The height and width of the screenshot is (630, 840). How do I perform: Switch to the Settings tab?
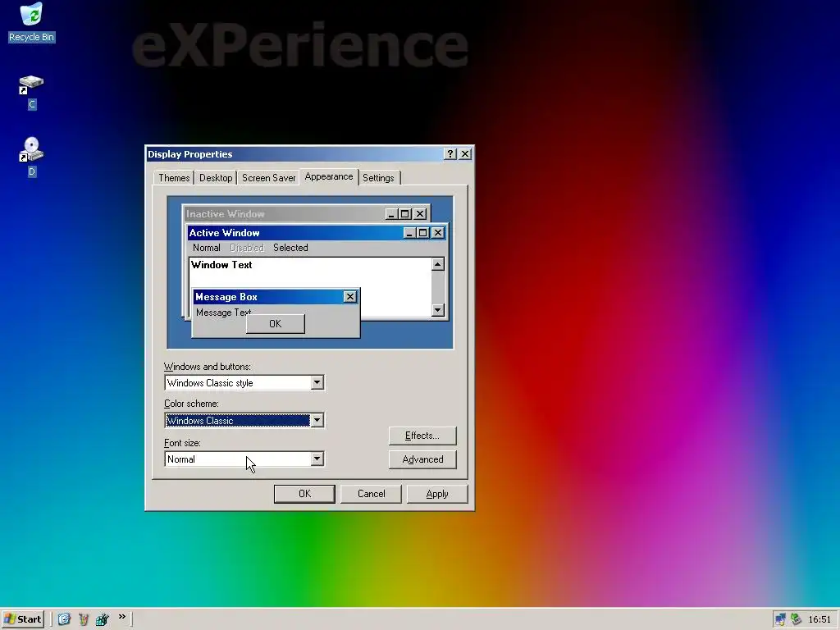(378, 178)
